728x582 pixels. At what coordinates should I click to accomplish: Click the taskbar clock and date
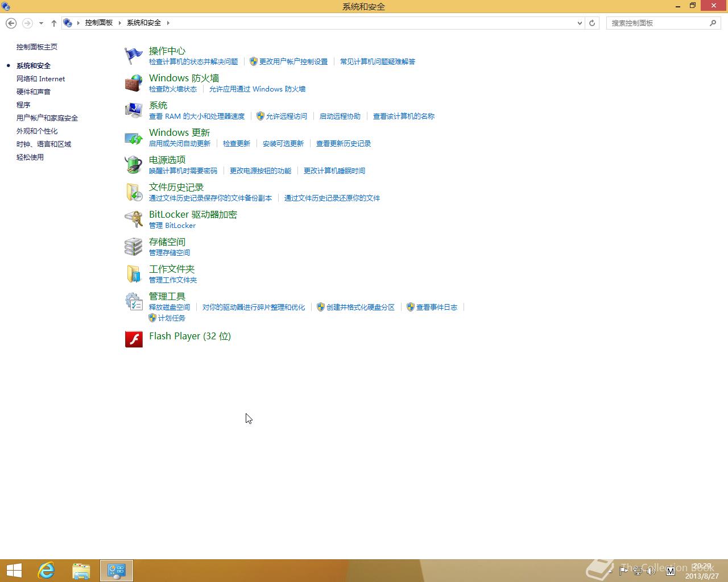coord(702,571)
